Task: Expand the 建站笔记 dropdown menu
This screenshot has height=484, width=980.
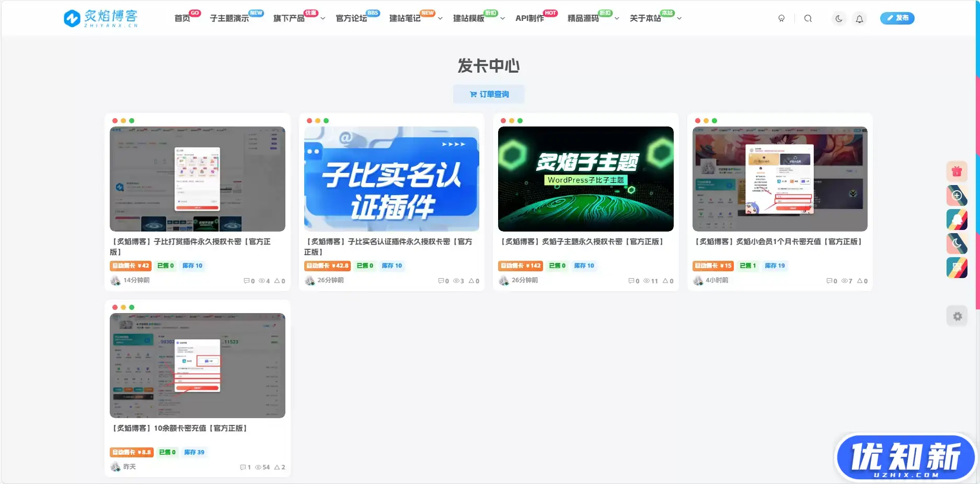Action: pos(415,18)
